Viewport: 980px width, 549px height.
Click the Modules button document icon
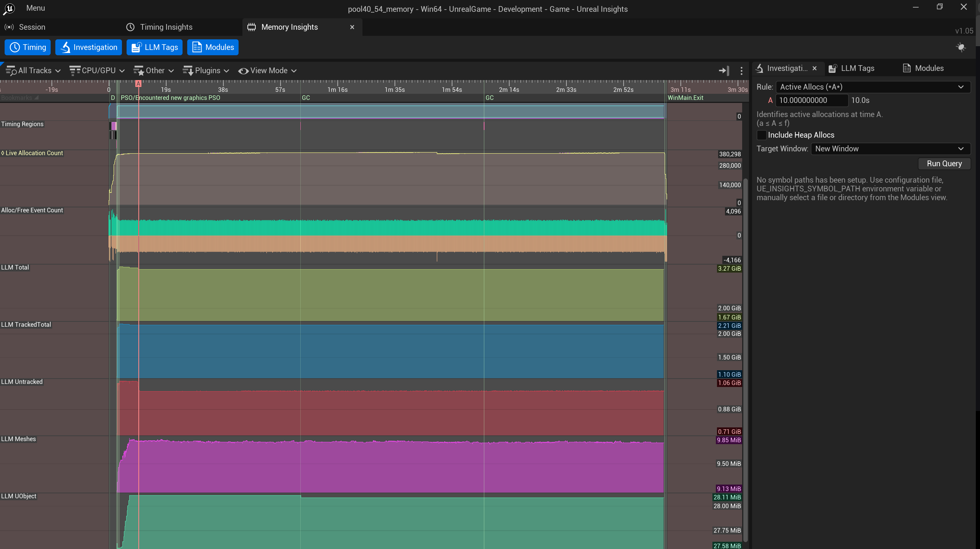pyautogui.click(x=197, y=47)
